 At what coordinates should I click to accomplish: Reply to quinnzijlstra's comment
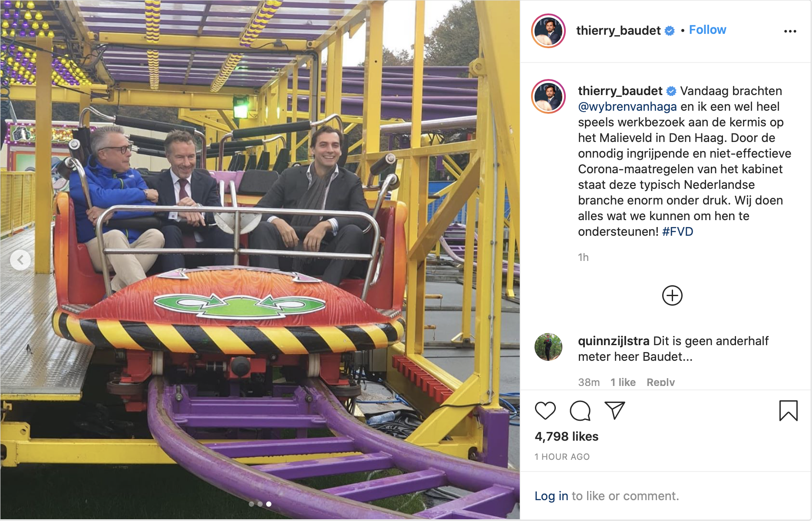click(x=660, y=382)
